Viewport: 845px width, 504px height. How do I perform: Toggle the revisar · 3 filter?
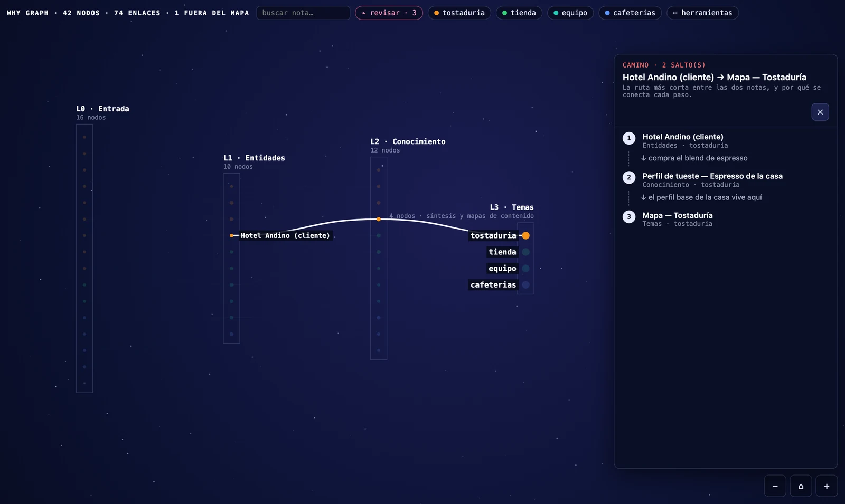tap(389, 13)
